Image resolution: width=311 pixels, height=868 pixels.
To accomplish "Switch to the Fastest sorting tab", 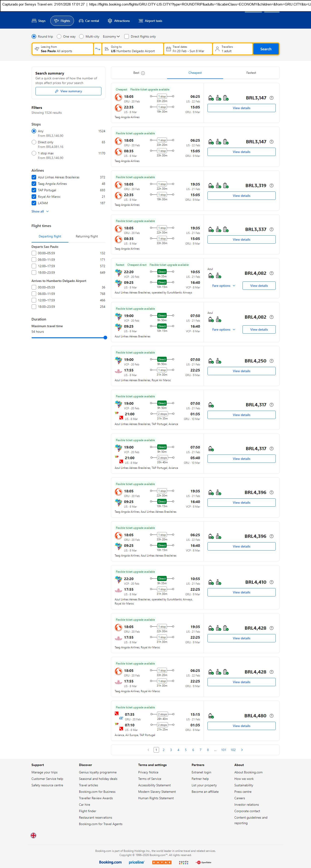I will coord(251,73).
